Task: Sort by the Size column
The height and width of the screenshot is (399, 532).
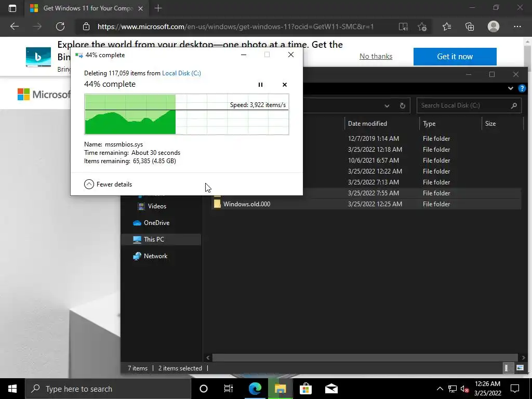Action: pyautogui.click(x=502, y=124)
